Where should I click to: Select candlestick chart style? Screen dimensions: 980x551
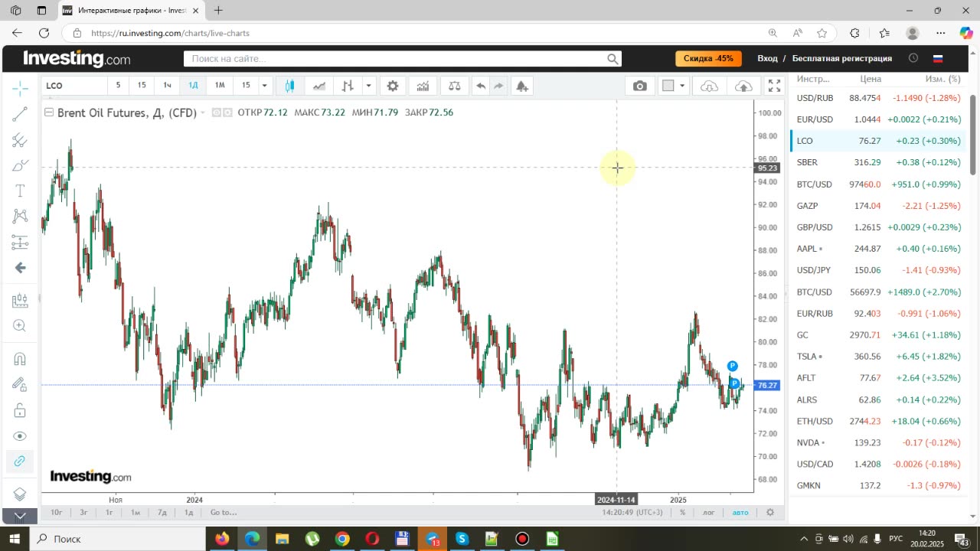289,86
